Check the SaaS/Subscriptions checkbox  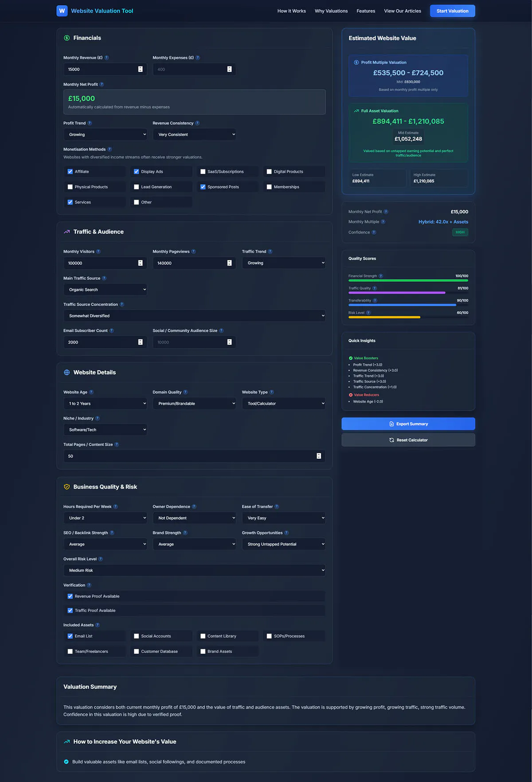click(x=203, y=172)
